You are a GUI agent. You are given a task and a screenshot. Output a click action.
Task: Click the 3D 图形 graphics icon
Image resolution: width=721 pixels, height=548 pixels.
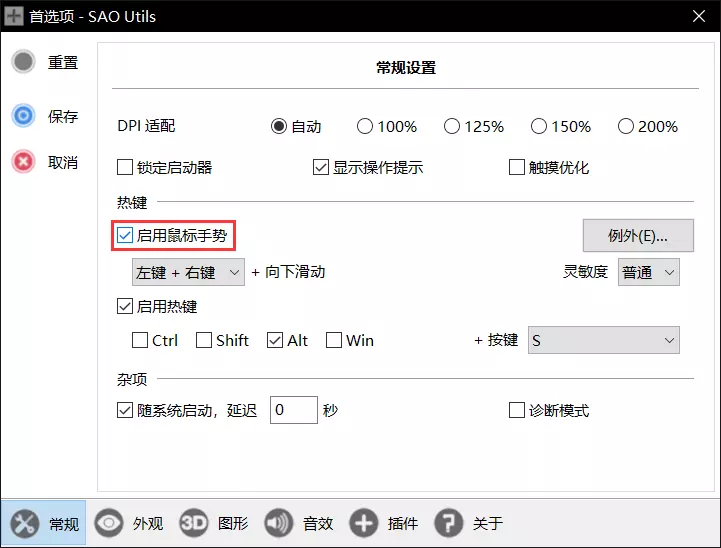coord(194,523)
